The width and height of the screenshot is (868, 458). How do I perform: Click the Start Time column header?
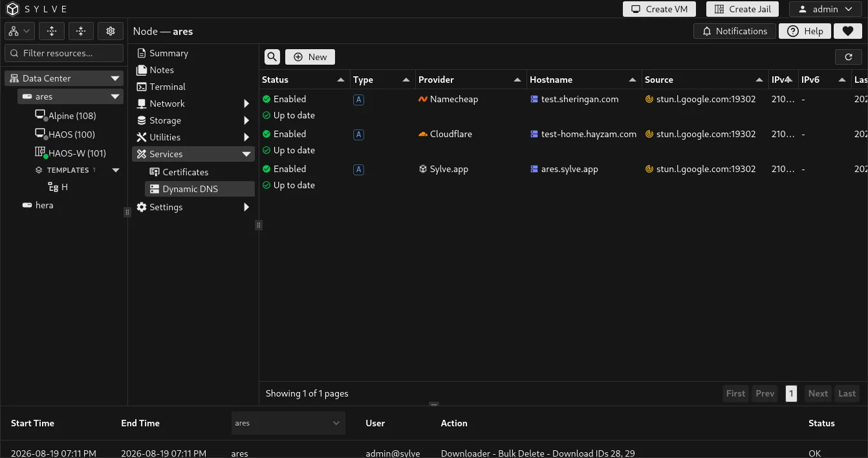[32, 423]
